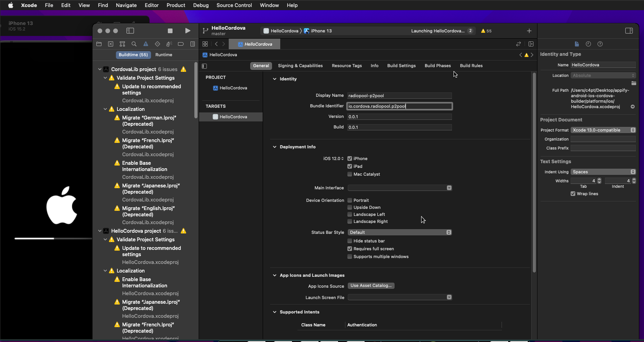Enable Landscape Left orientation
Image resolution: width=644 pixels, height=342 pixels.
click(x=350, y=214)
